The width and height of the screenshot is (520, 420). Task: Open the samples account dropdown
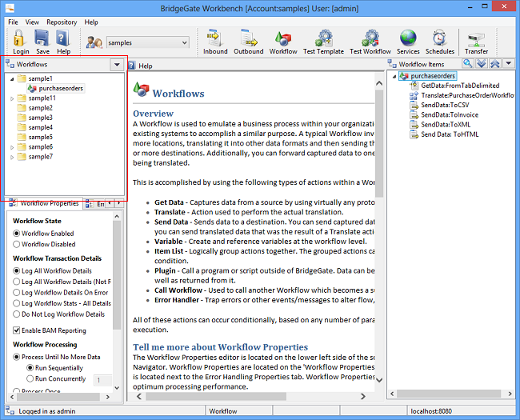pos(184,42)
